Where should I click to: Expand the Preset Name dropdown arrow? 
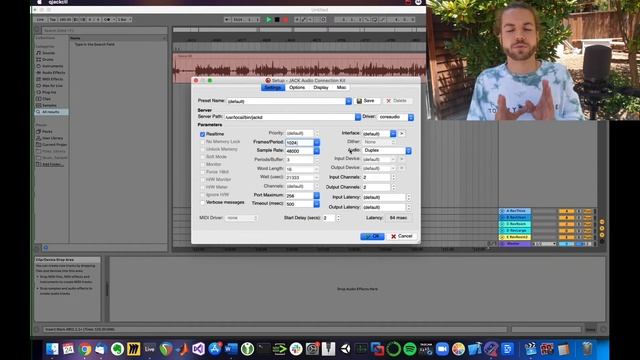coord(349,101)
